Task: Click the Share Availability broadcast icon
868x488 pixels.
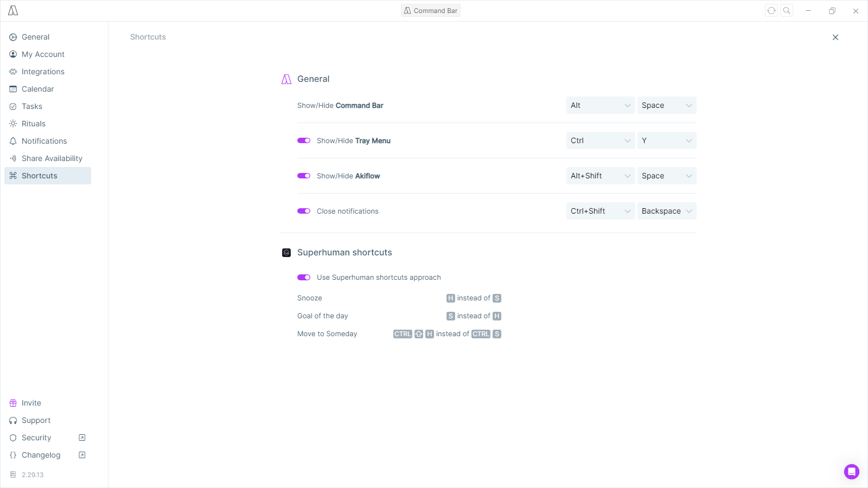Action: pos(13,158)
